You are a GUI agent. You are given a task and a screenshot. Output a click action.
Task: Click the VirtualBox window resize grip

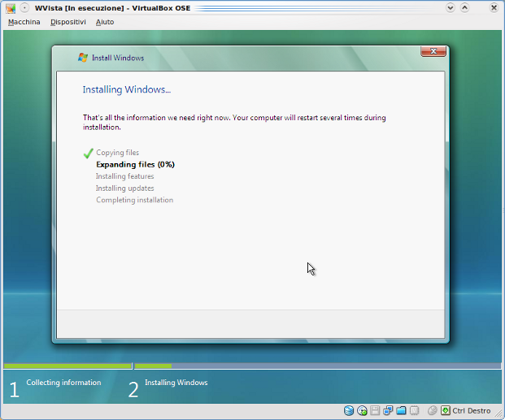(x=498, y=414)
